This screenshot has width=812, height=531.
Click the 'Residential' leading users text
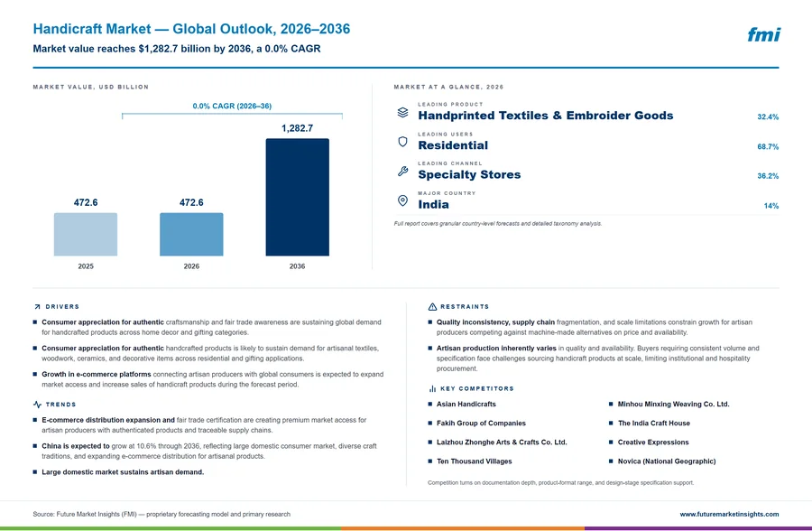coord(453,145)
